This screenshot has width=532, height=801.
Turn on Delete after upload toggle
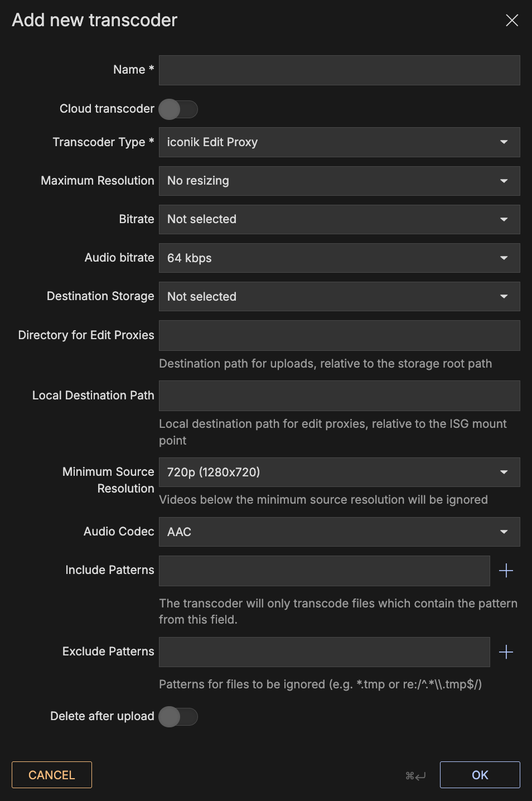point(178,717)
